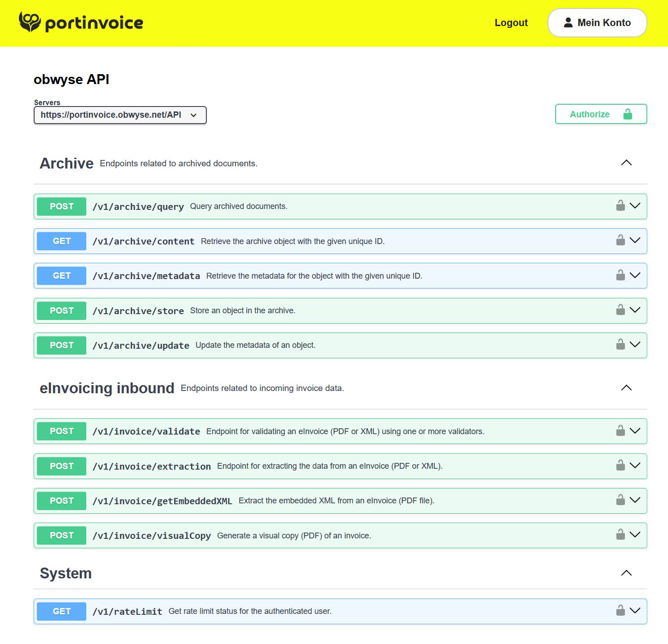Click POST badge for /v1/archive/store

coord(62,311)
